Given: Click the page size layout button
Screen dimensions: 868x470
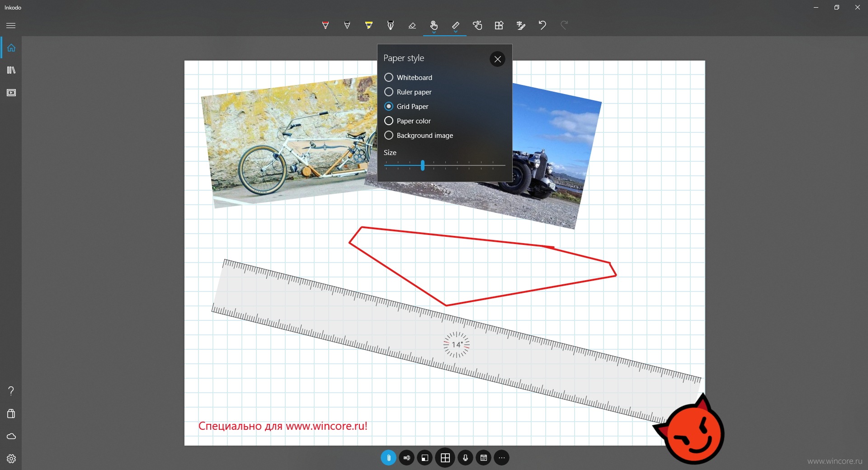Looking at the screenshot, I should pos(425,458).
